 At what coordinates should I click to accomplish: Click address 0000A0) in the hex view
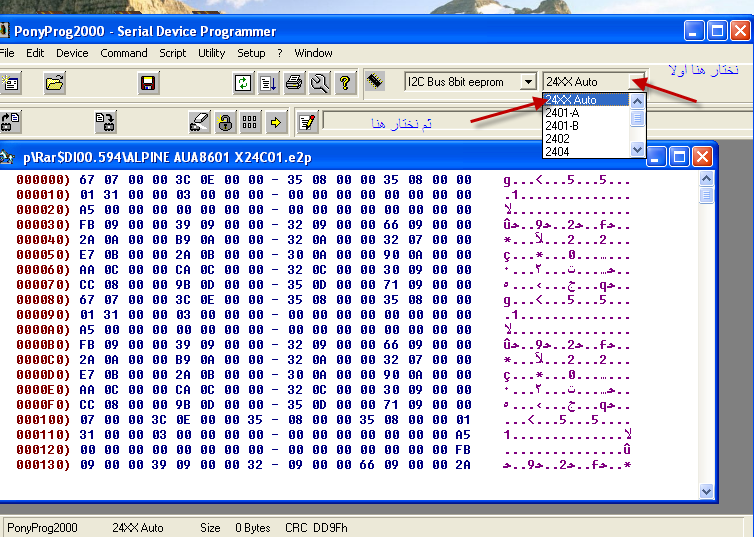pos(43,330)
